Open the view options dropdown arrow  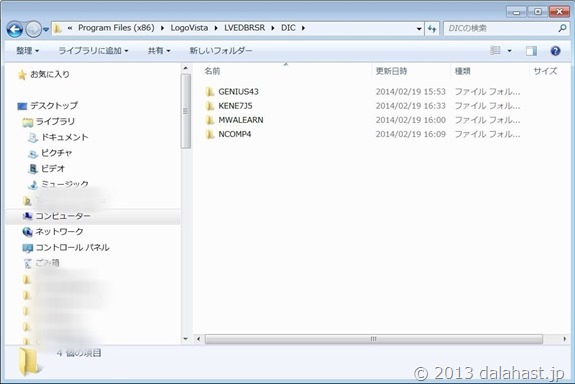click(509, 51)
